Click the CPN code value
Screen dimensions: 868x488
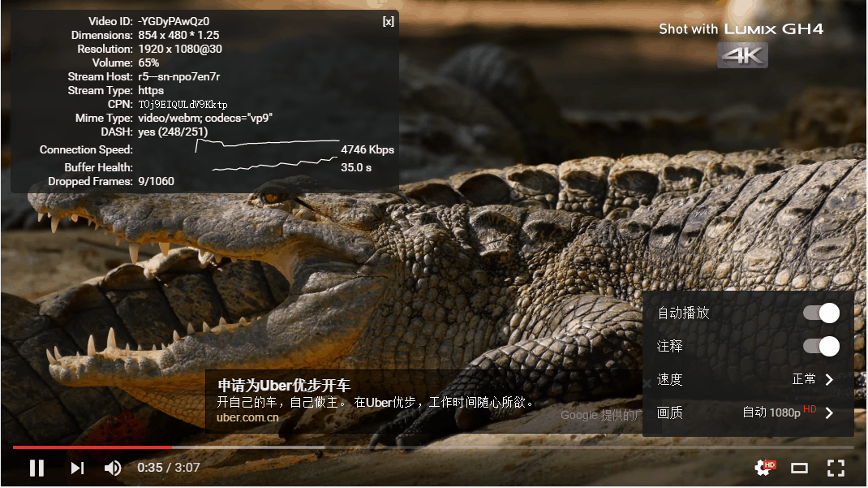183,104
